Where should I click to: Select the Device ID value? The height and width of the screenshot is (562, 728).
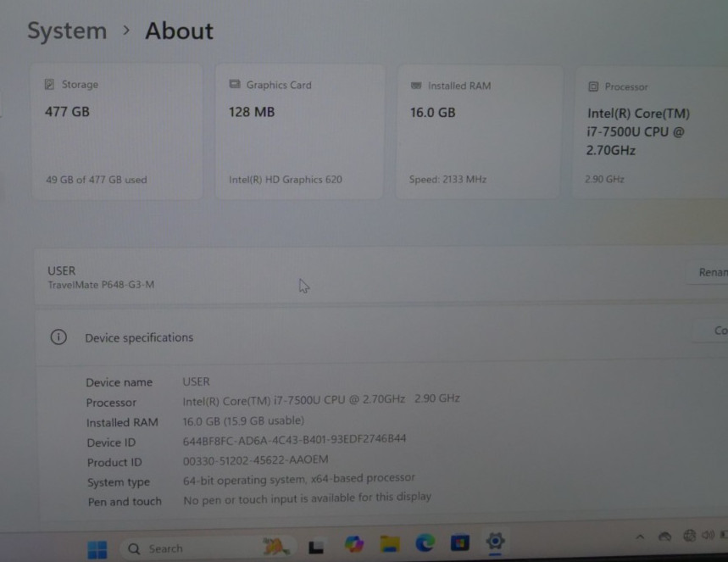(294, 440)
